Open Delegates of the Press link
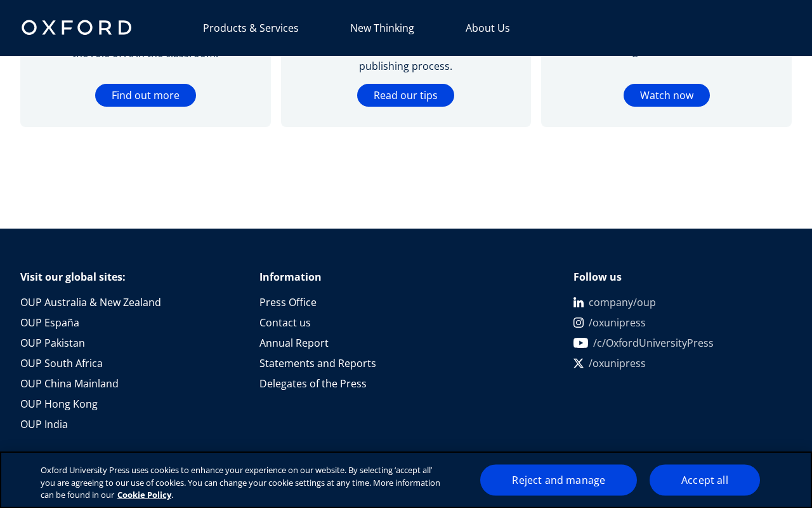 (x=313, y=384)
